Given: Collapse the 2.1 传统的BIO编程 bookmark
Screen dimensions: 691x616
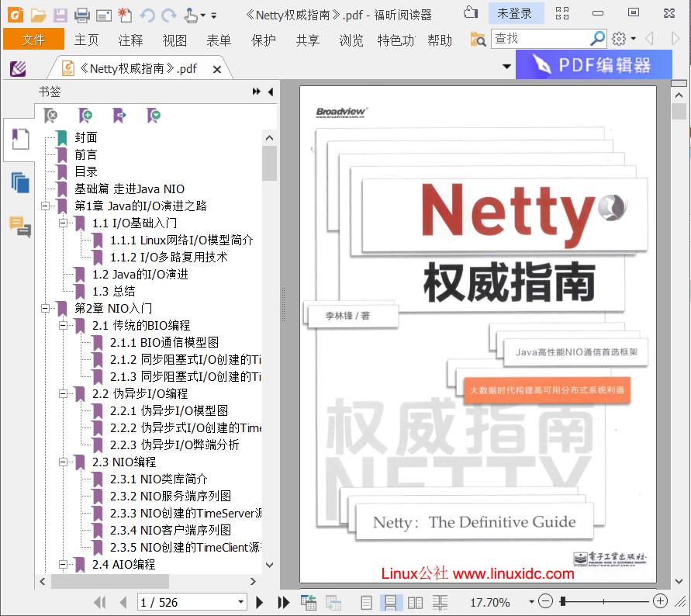Looking at the screenshot, I should (x=63, y=325).
